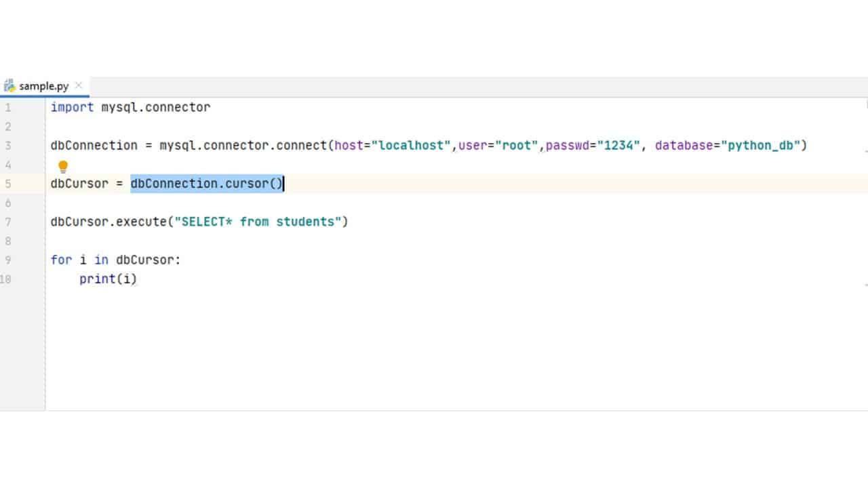
Task: Click line number 1 in the gutter
Action: click(x=8, y=107)
